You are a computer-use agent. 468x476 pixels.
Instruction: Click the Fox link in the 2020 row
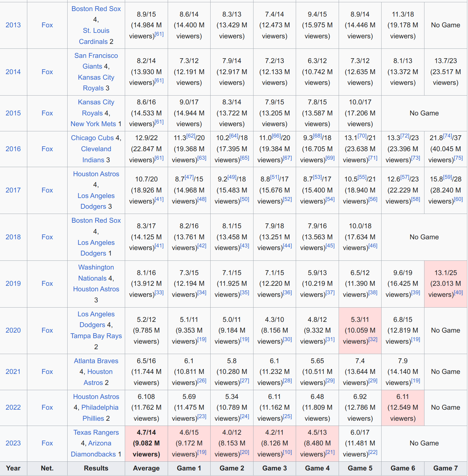[47, 330]
